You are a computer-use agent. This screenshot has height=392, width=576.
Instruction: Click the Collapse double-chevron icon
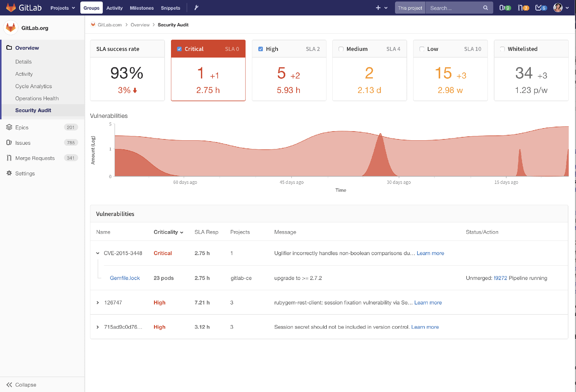pyautogui.click(x=9, y=385)
